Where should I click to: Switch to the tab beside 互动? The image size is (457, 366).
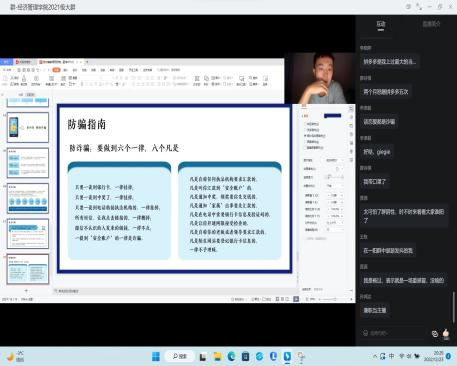(431, 24)
